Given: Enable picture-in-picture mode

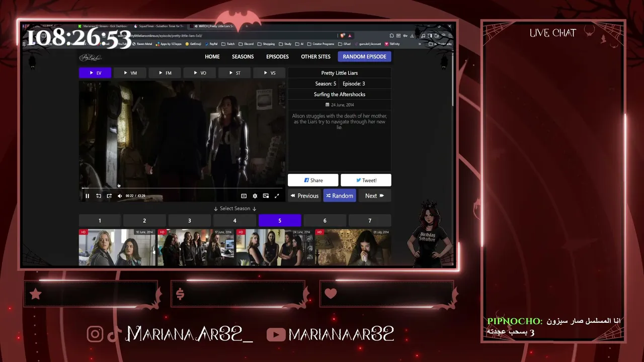Looking at the screenshot, I should coord(266,196).
